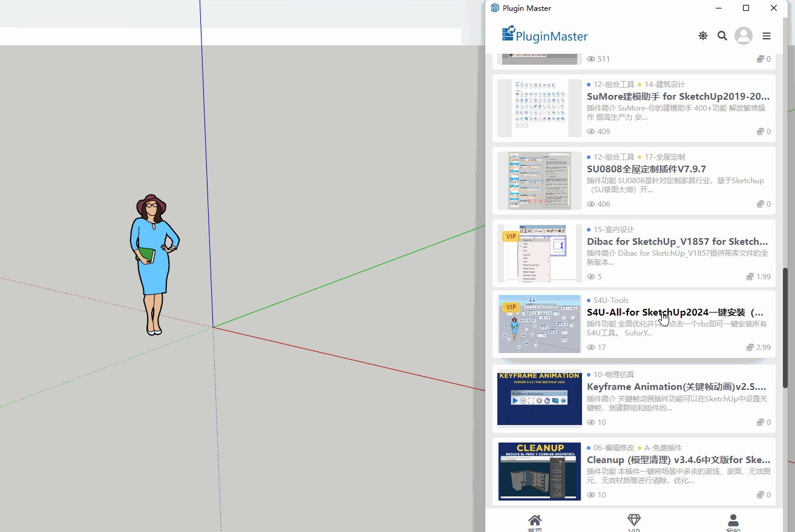Click the plugin list vertical scrollbar
Screen dimensions: 795x532
pyautogui.click(x=786, y=326)
